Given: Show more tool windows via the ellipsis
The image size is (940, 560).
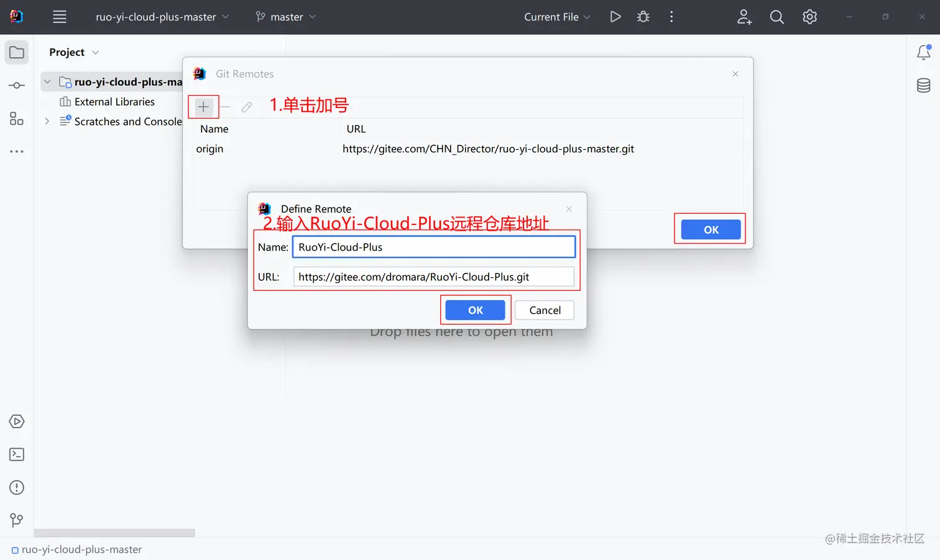Looking at the screenshot, I should (x=17, y=151).
